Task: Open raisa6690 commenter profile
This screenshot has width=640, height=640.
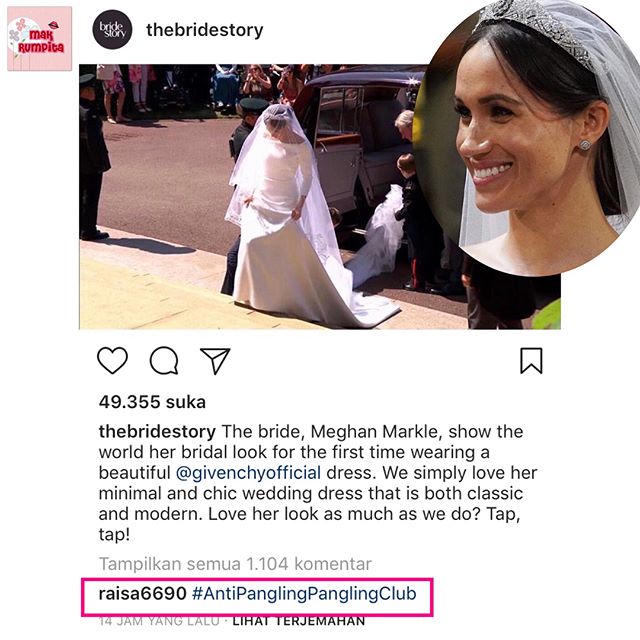Action: coord(142,593)
